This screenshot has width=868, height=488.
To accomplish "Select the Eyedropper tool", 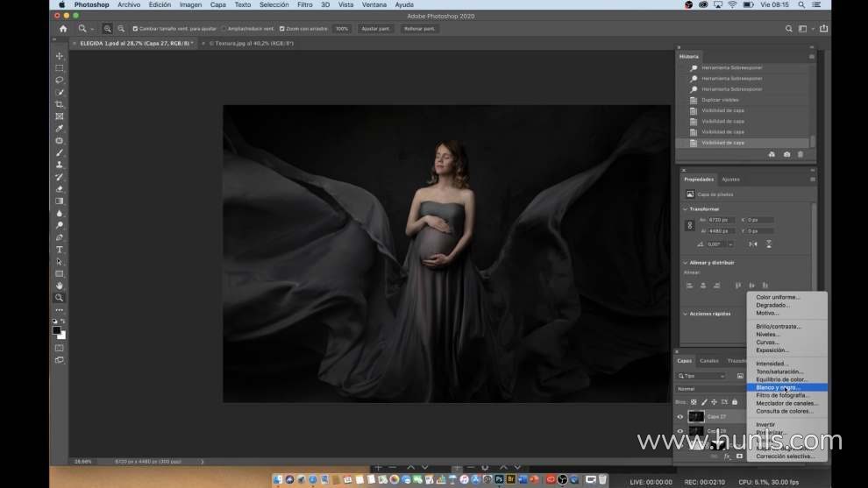I will tap(60, 129).
